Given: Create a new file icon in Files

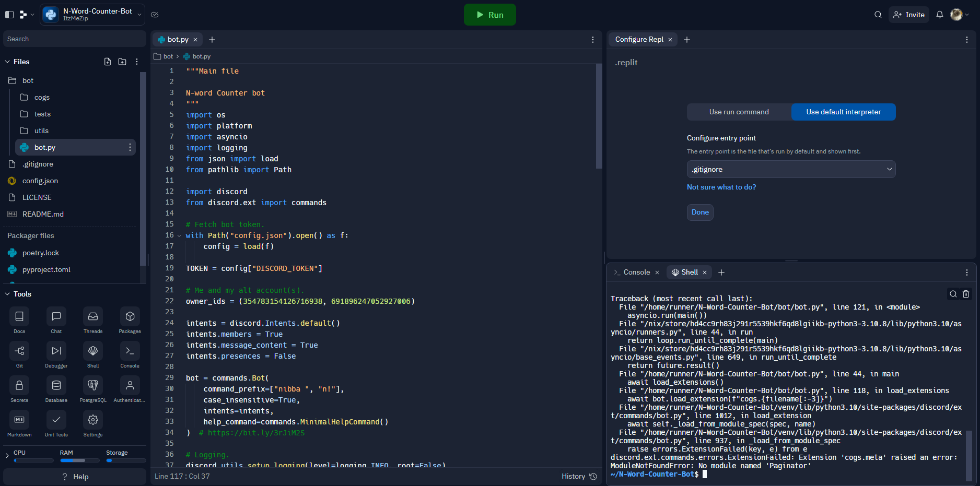Looking at the screenshot, I should click(x=108, y=62).
